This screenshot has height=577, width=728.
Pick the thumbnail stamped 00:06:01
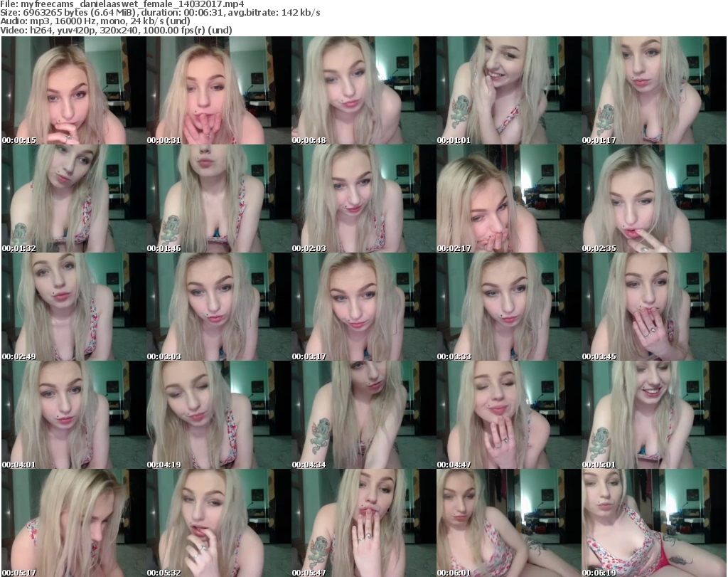[x=509, y=523]
